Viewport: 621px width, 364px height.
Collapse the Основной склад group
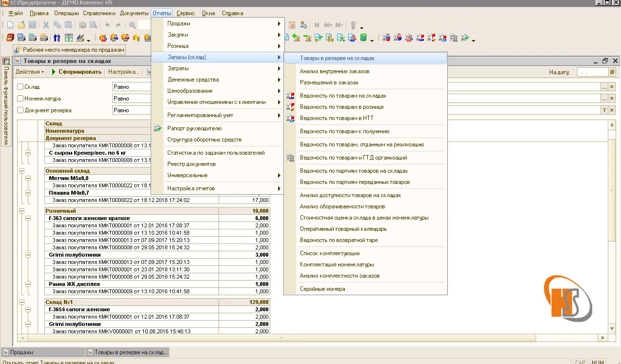(x=22, y=171)
